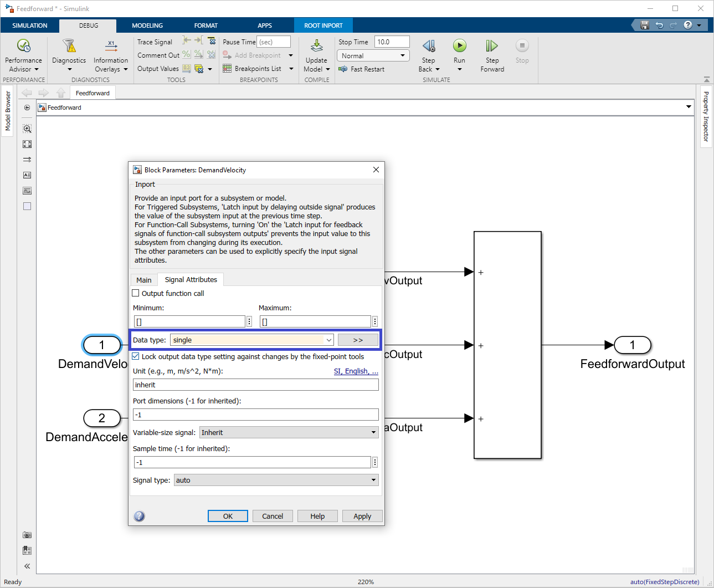Click the Step Back icon
Image resolution: width=714 pixels, height=588 pixels.
point(429,45)
